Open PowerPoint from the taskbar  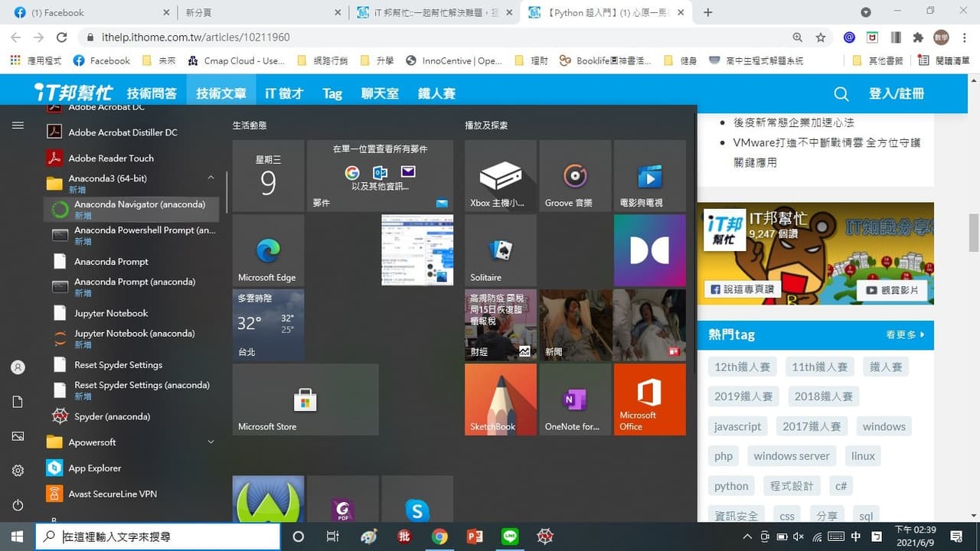pyautogui.click(x=475, y=536)
